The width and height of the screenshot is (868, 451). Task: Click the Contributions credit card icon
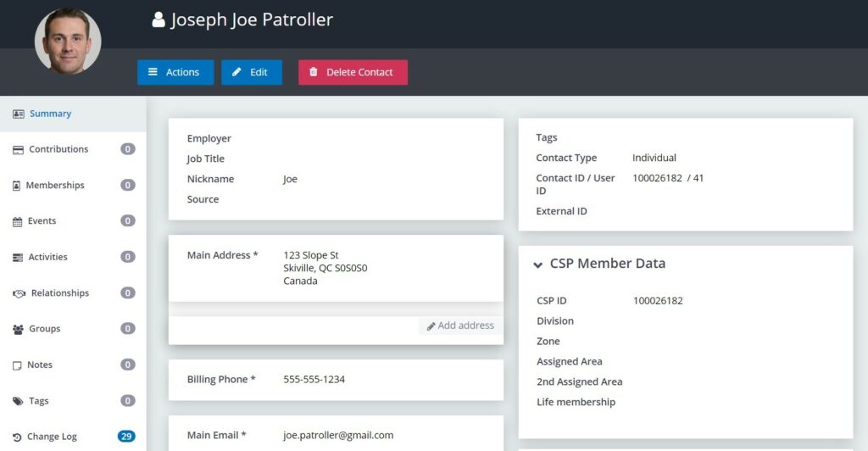[18, 150]
